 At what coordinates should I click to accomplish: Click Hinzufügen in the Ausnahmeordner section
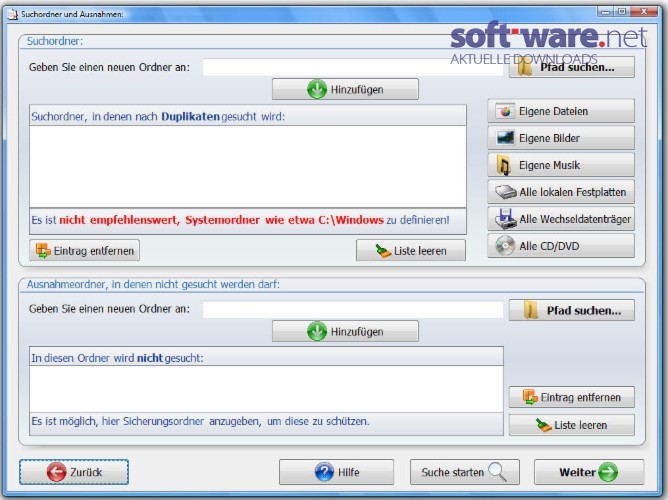345,331
